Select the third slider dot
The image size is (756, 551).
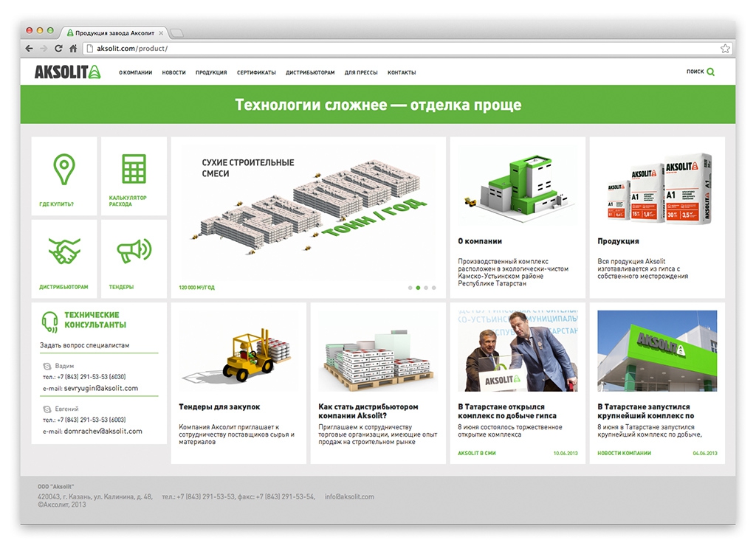(x=426, y=288)
